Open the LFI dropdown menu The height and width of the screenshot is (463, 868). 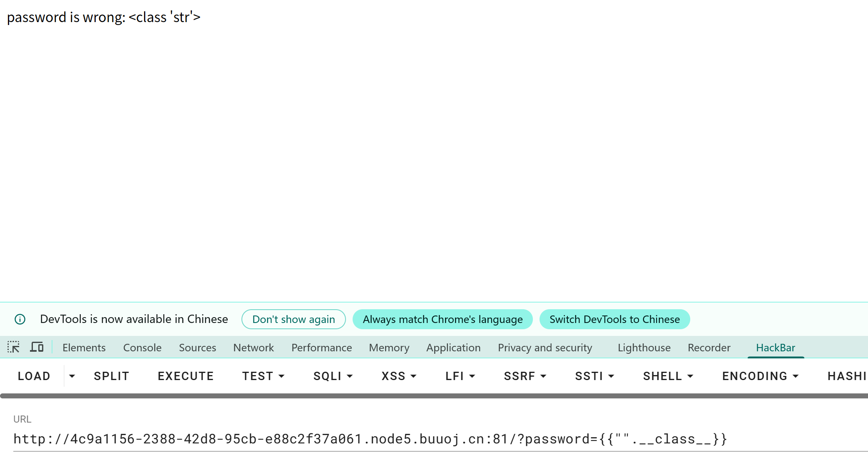click(460, 376)
